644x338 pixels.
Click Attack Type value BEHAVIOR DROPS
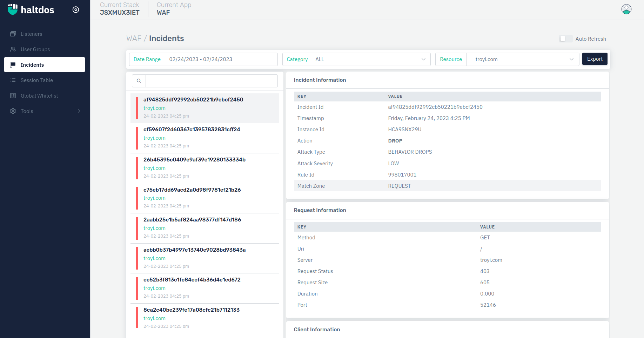pos(410,152)
